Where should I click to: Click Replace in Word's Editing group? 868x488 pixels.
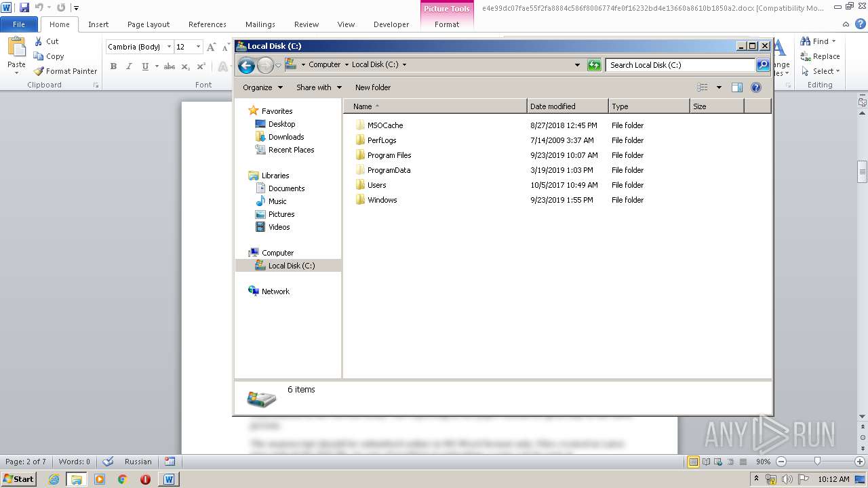pos(820,56)
